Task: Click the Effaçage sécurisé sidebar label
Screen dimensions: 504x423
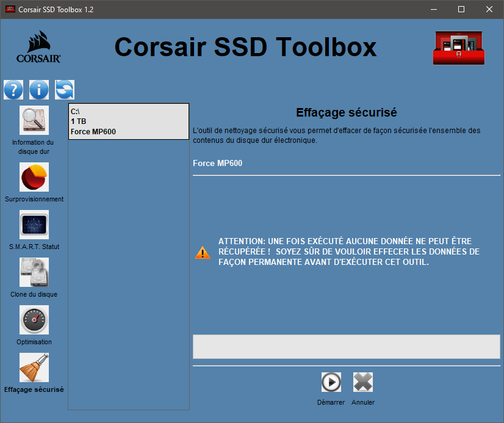Action: [34, 389]
